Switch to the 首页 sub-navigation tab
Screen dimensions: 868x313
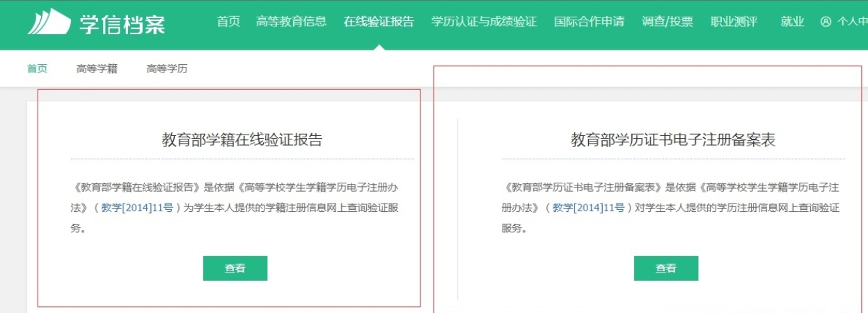click(x=37, y=68)
